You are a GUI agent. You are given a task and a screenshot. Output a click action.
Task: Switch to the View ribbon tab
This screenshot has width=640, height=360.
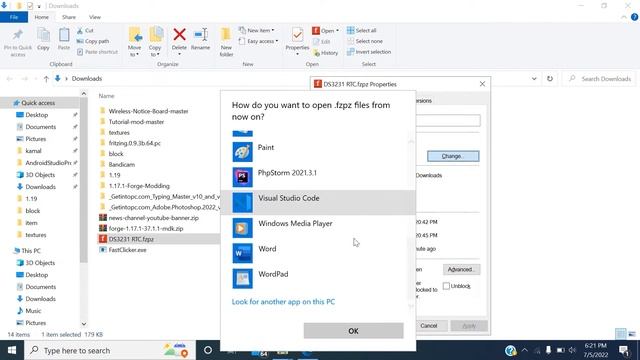click(x=95, y=17)
